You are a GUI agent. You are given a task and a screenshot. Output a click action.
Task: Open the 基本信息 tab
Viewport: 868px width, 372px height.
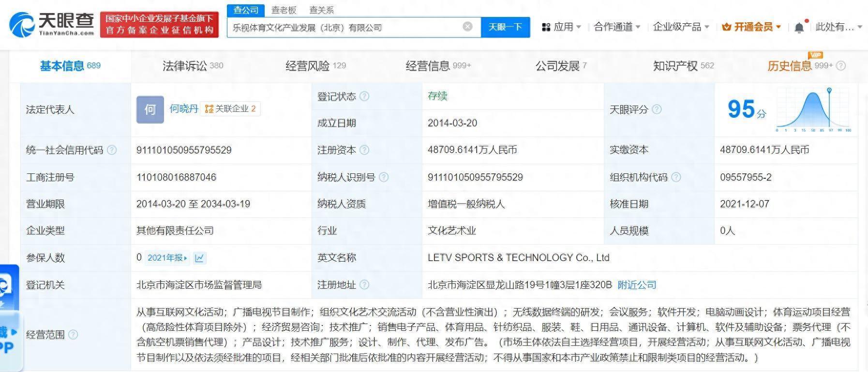click(x=70, y=66)
